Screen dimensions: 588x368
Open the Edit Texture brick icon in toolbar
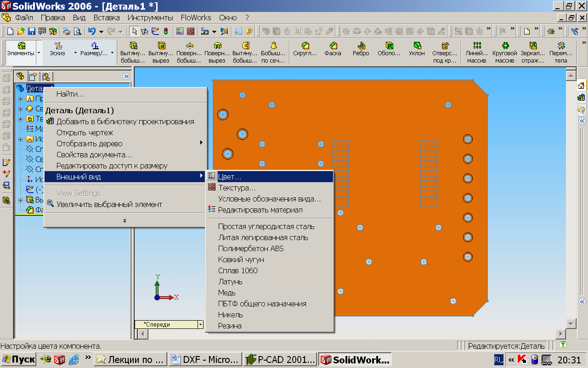click(x=190, y=31)
